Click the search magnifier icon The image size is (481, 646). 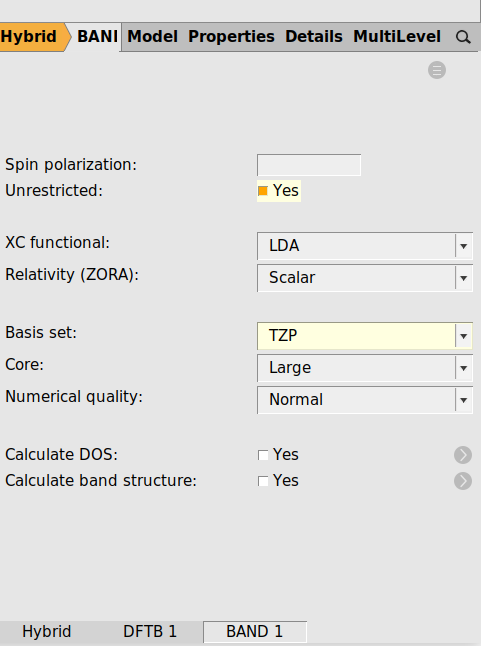(463, 37)
